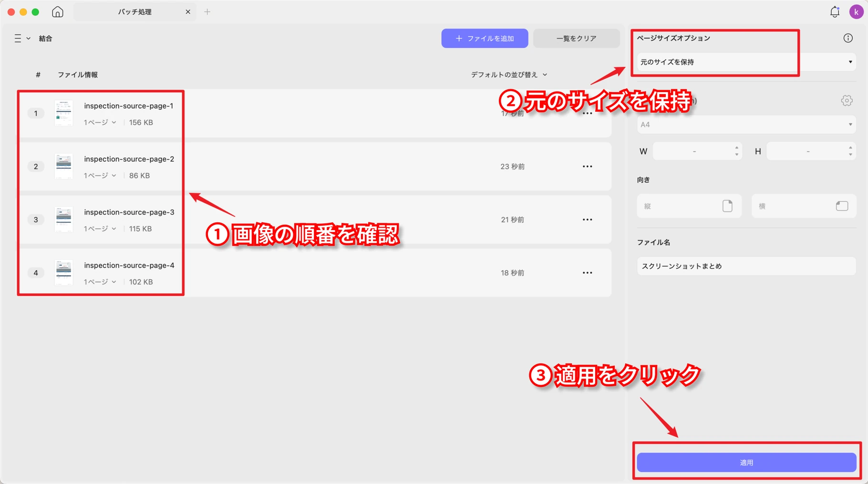Click ファイルを追加 button

coord(485,38)
